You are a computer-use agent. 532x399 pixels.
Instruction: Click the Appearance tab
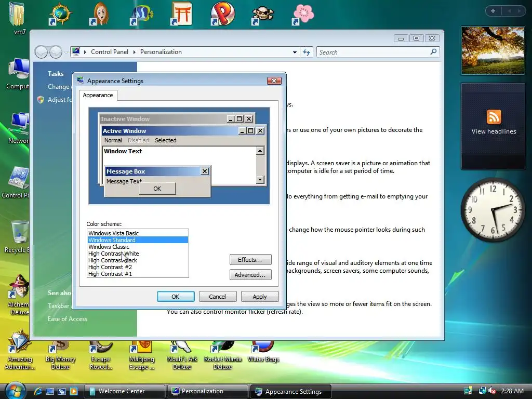[x=98, y=95]
